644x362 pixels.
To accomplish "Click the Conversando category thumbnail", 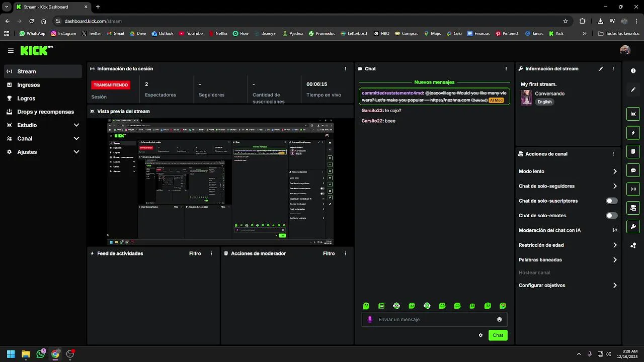I will coord(526,98).
